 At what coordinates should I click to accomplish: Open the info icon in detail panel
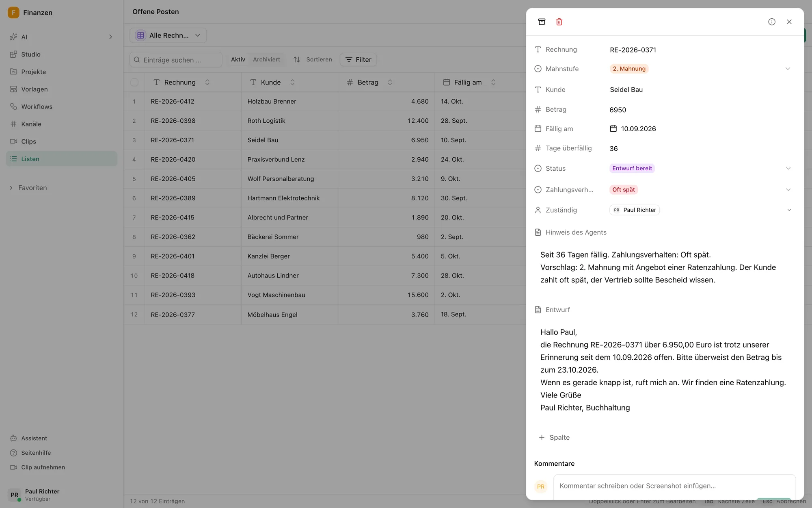(x=772, y=22)
